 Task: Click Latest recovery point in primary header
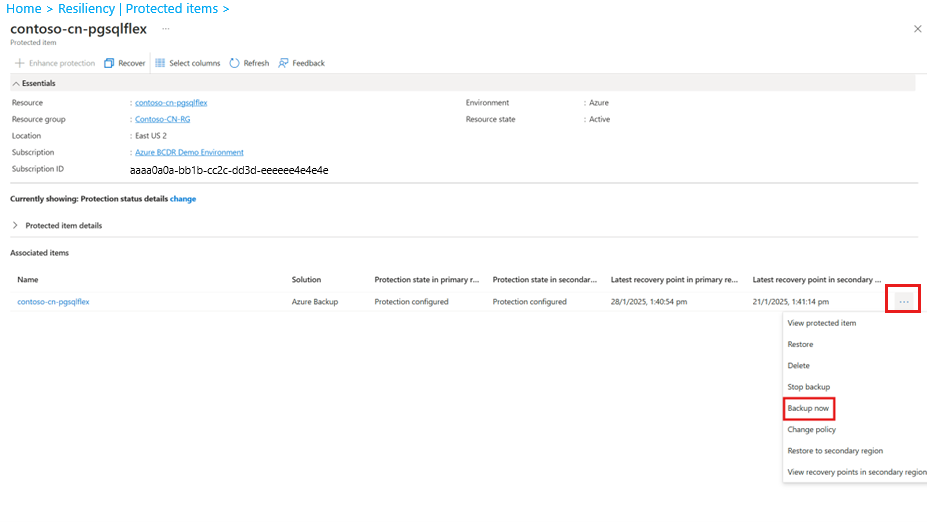tap(674, 280)
